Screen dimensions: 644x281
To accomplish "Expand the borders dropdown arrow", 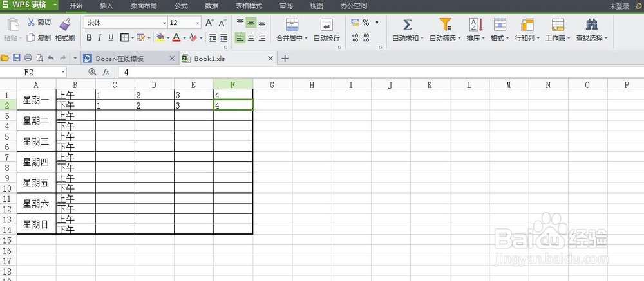I will coord(133,38).
